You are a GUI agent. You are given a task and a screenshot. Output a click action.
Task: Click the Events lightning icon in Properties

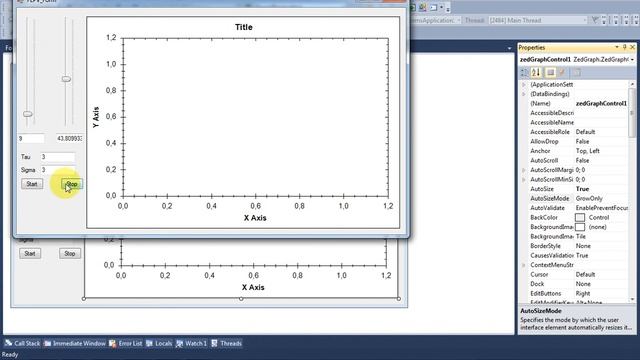click(562, 73)
